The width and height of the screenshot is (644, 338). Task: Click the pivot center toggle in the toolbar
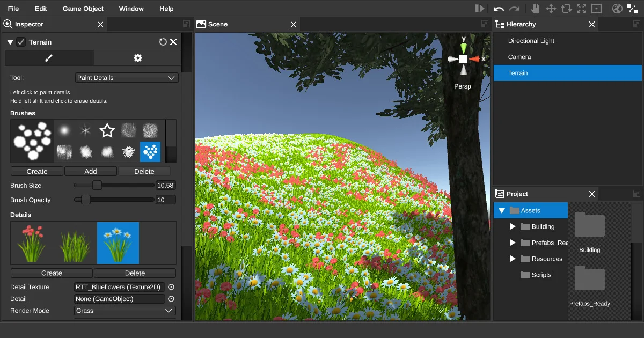click(596, 8)
